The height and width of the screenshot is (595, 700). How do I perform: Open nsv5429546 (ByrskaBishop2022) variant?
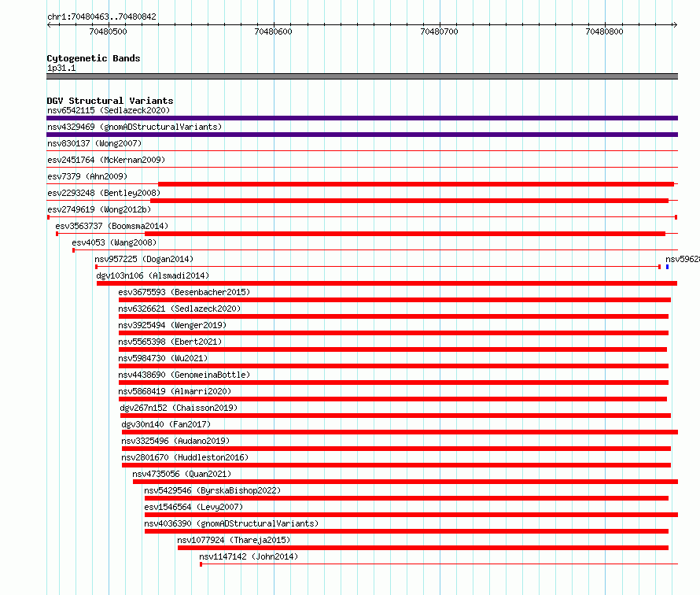coord(212,490)
